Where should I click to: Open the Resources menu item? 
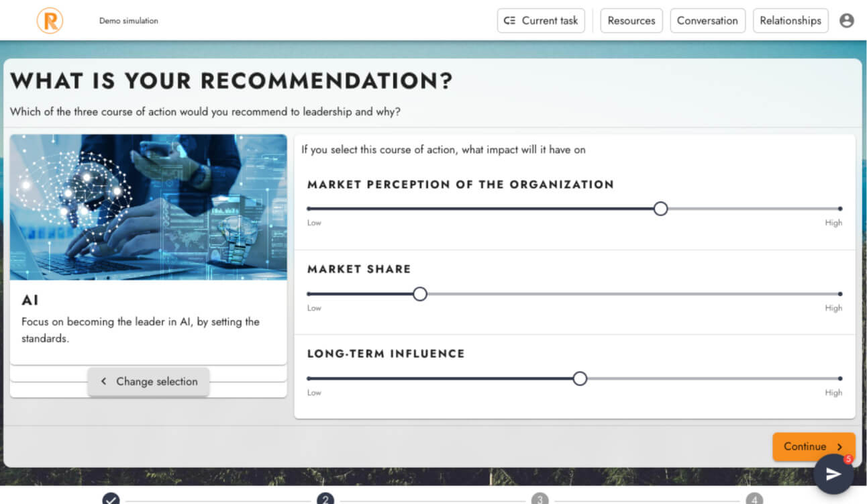coord(631,21)
